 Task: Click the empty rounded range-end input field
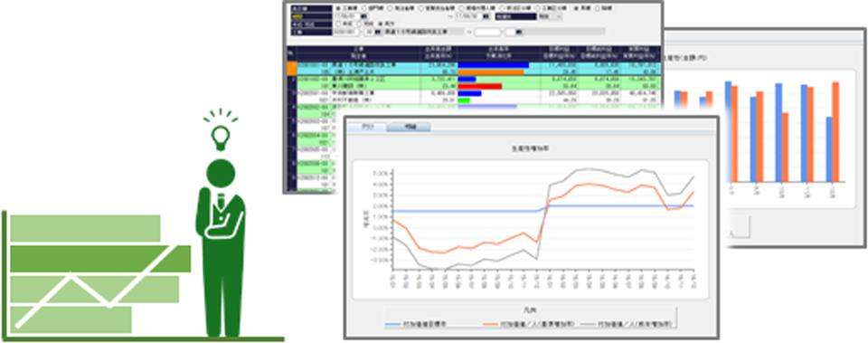click(x=487, y=32)
